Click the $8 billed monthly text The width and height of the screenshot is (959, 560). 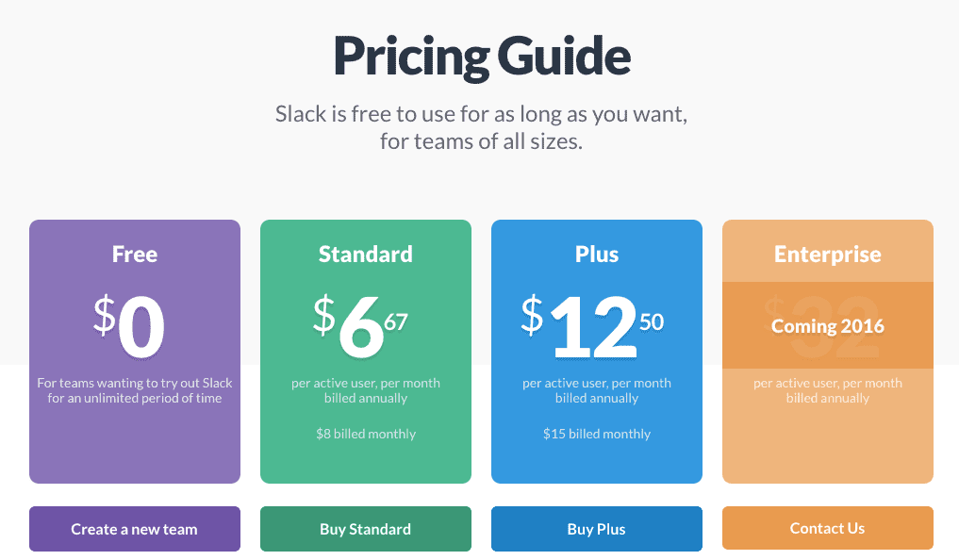click(x=365, y=434)
